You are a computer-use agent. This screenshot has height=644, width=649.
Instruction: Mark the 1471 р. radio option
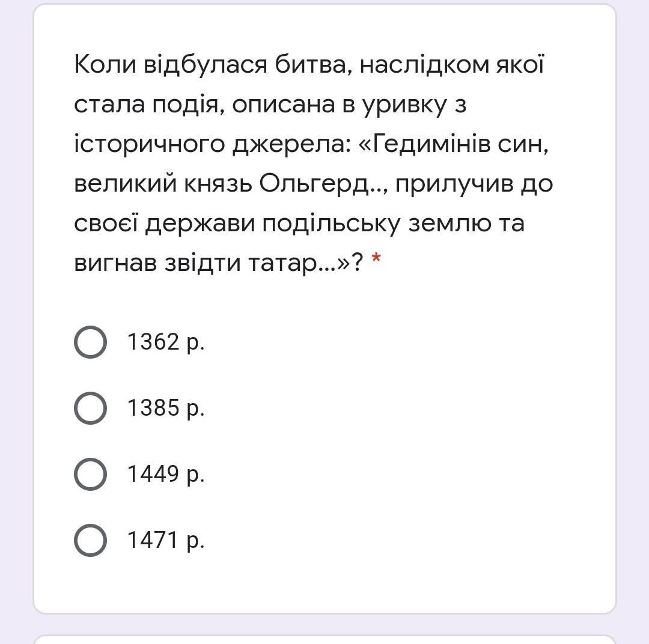(x=90, y=541)
